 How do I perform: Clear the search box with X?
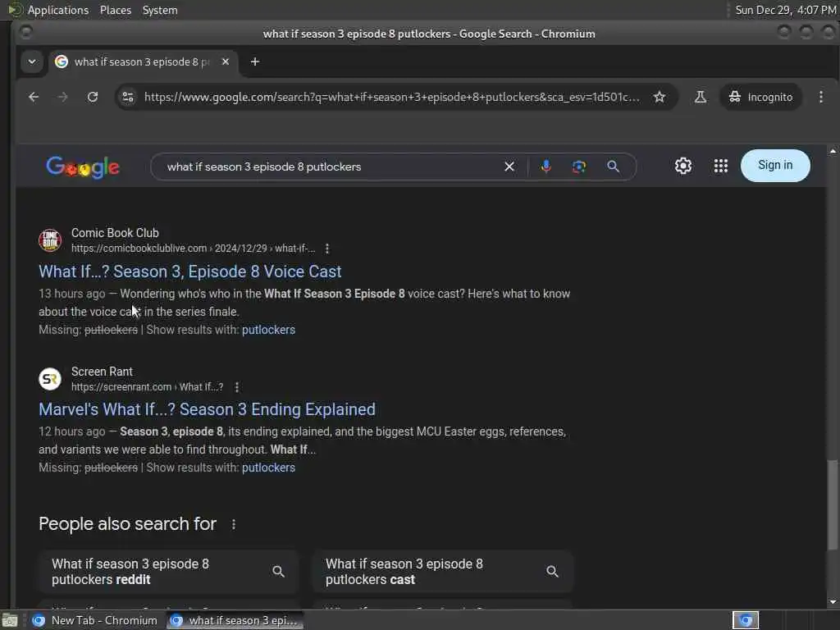[x=509, y=167]
